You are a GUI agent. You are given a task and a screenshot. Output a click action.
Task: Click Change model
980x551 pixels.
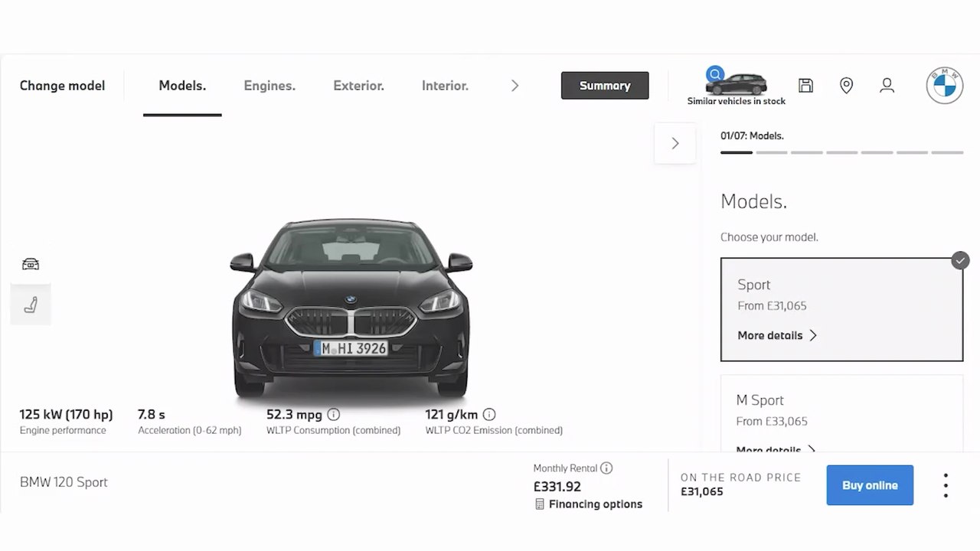(x=62, y=86)
